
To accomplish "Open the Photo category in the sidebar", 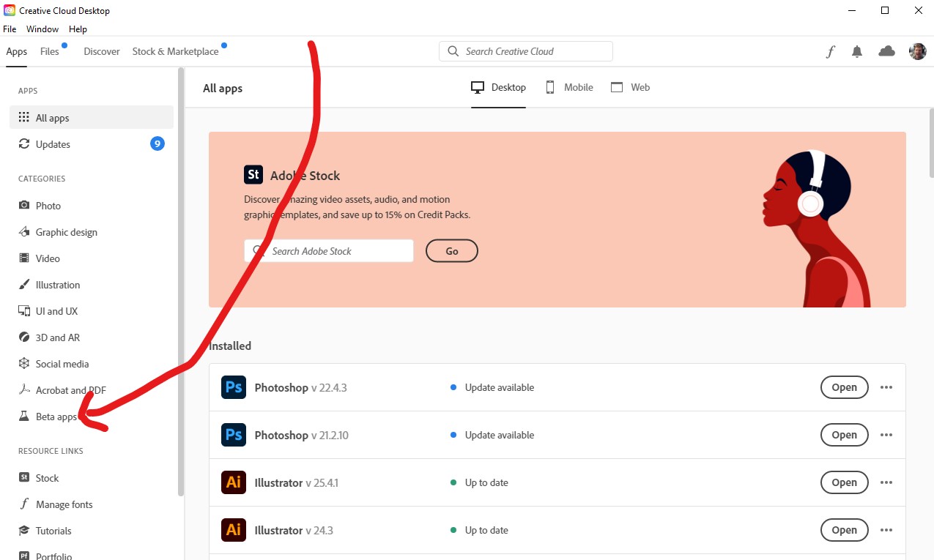I will pyautogui.click(x=48, y=206).
